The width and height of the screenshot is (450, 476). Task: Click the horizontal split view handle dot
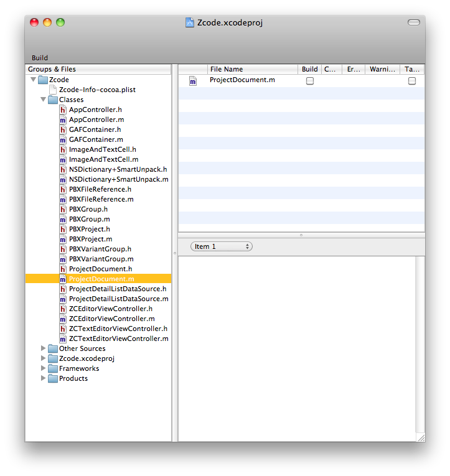click(x=301, y=235)
